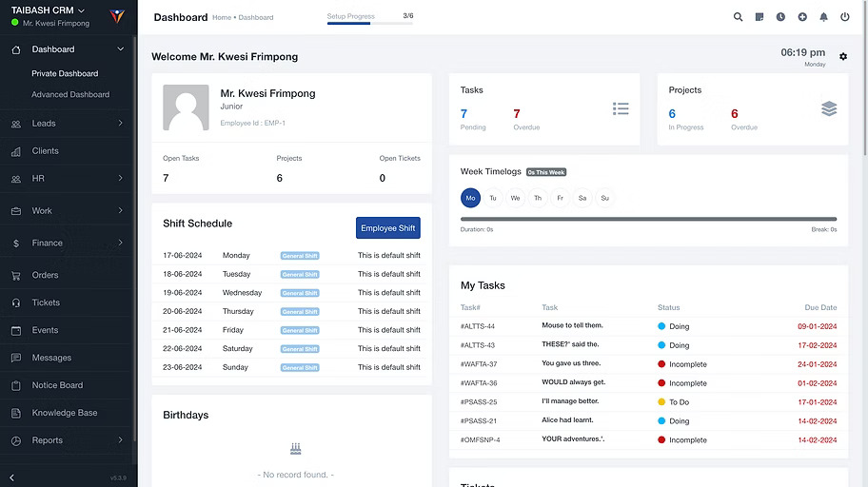Select Sunday day circle in timelogs
The width and height of the screenshot is (868, 487).
point(604,198)
